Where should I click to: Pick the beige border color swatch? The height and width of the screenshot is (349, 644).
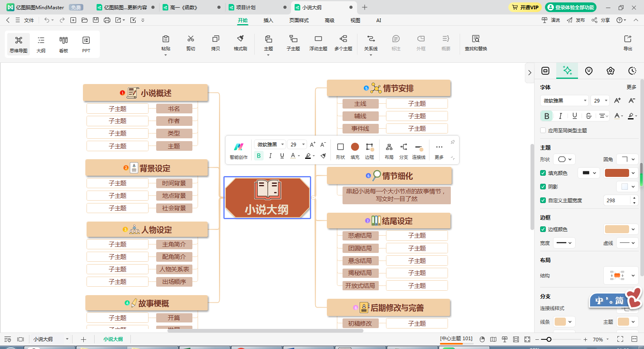pyautogui.click(x=617, y=229)
